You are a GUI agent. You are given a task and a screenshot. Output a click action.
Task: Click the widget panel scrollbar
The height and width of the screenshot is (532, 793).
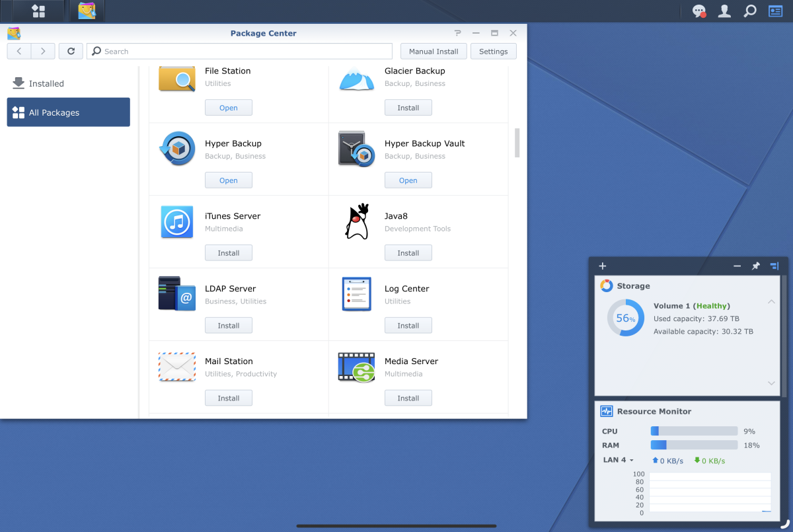[784, 337]
